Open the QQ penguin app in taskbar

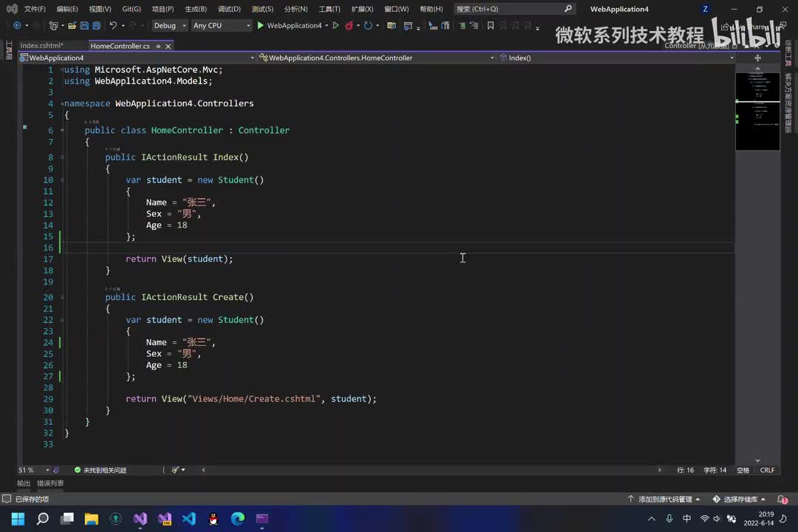pos(214,519)
